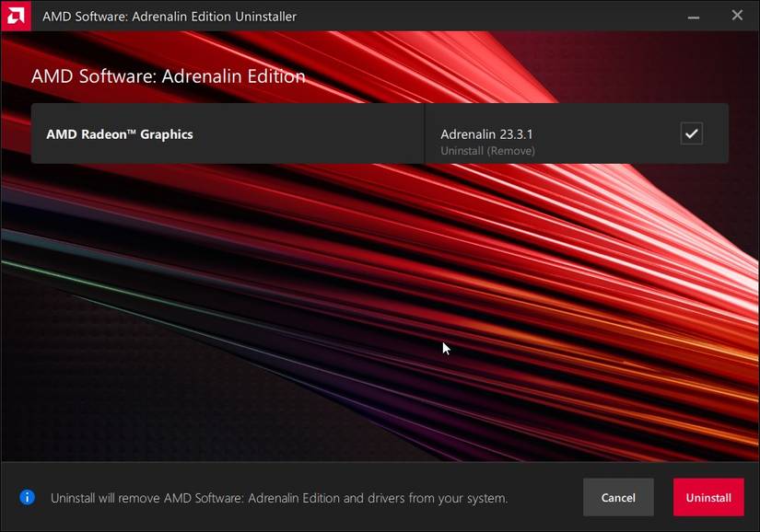Click the AMD Radeon Graphics driver row
Image resolution: width=760 pixels, height=532 pixels.
point(226,133)
